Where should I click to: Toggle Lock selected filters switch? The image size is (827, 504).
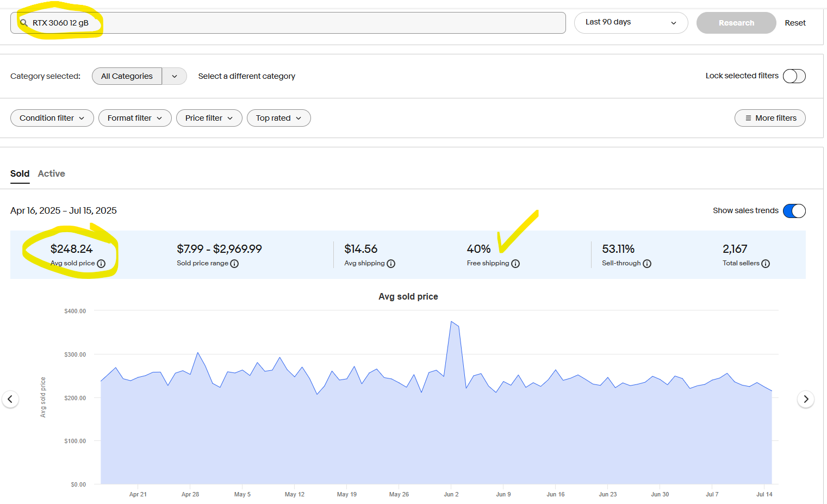[794, 76]
